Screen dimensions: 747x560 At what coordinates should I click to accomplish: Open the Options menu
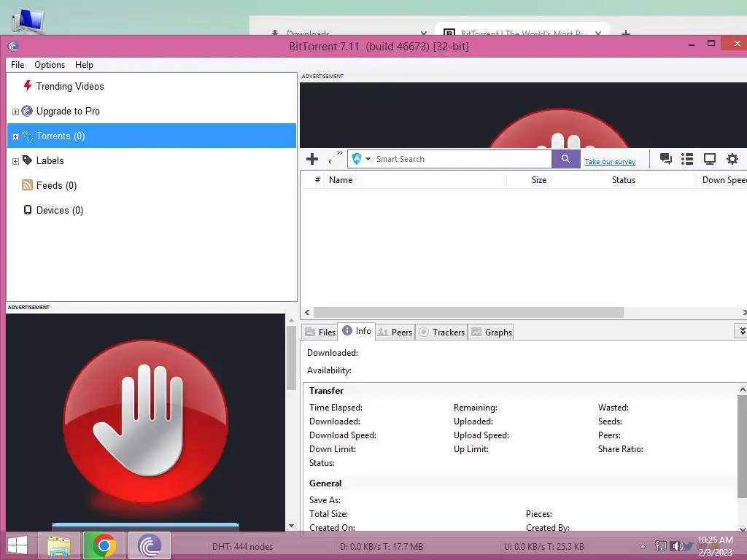(x=50, y=65)
